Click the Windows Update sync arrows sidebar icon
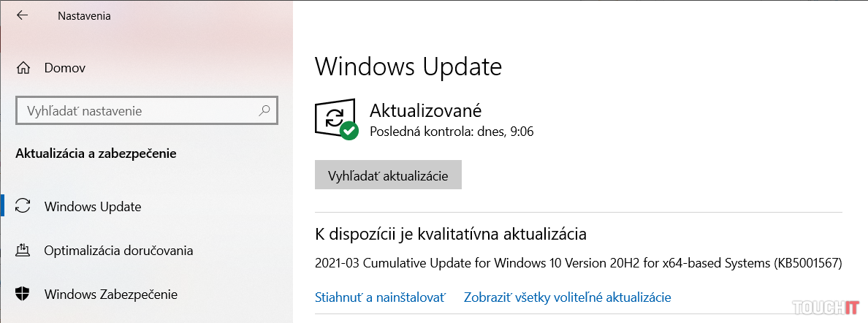Viewport: 868px width, 323px height. [23, 206]
